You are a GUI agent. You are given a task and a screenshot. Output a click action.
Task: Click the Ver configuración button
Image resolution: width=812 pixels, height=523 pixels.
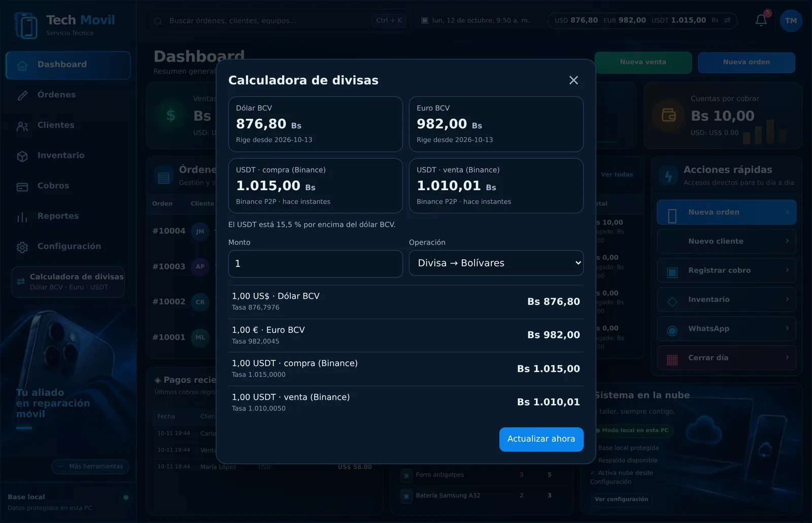click(x=621, y=499)
